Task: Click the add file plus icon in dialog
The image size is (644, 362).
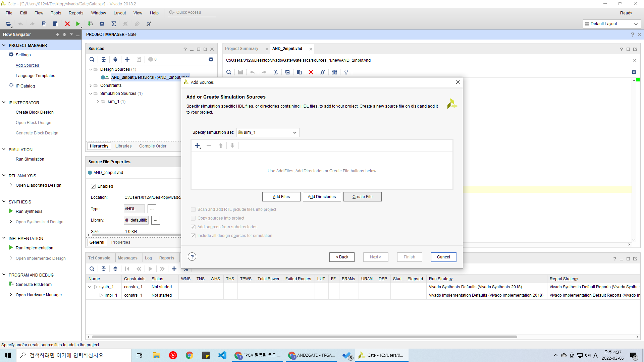Action: (x=197, y=145)
